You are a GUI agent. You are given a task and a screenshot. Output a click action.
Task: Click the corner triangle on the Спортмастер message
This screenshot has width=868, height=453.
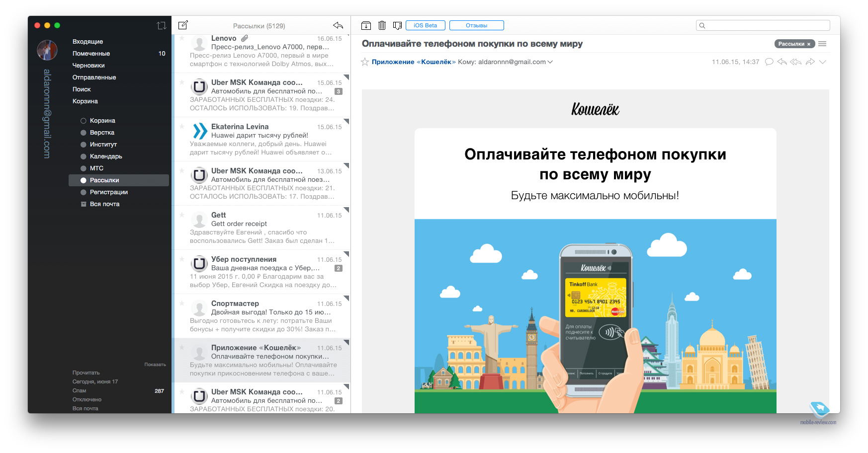(347, 298)
